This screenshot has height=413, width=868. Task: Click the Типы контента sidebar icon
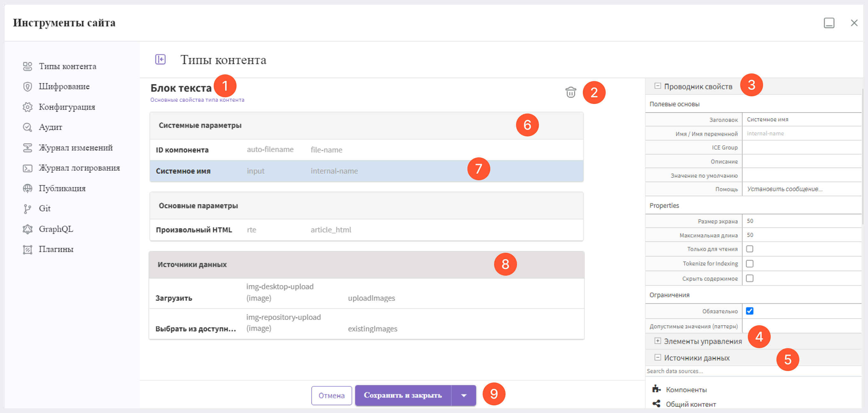tap(27, 66)
